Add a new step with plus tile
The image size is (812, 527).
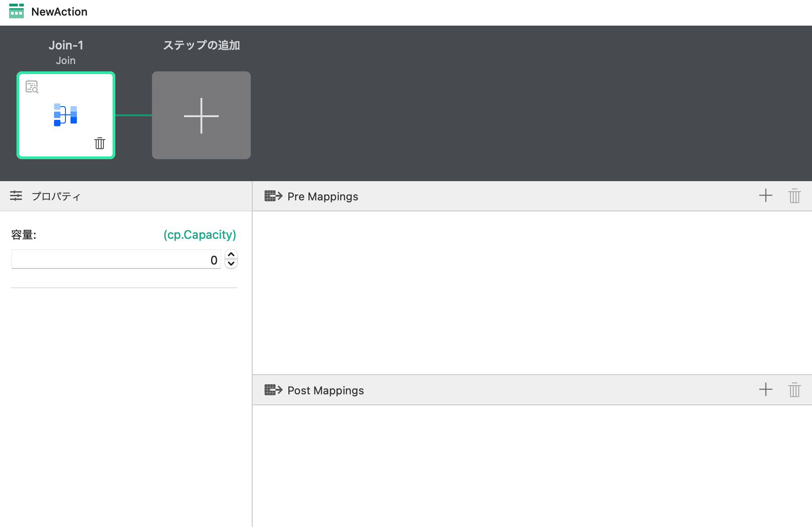(201, 115)
